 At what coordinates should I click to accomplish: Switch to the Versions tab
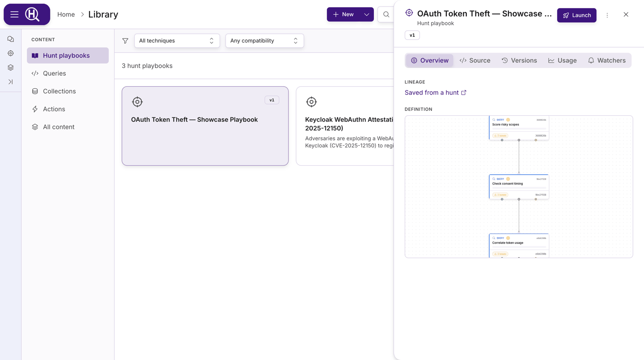point(519,60)
